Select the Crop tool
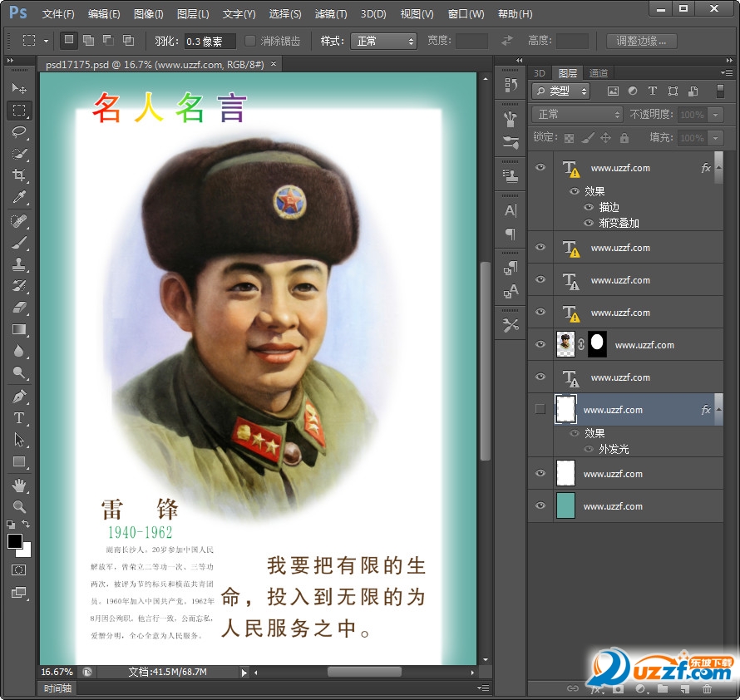Screen dimensions: 740x700 [x=19, y=175]
